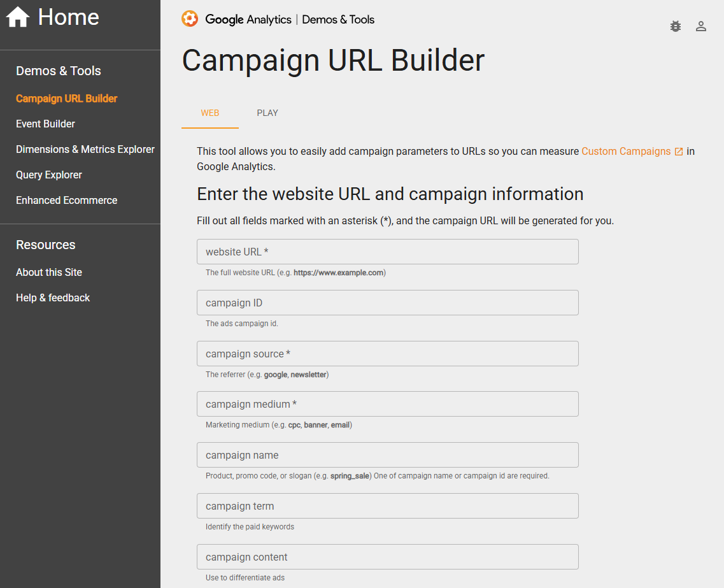The width and height of the screenshot is (724, 588).
Task: Open Dimensions & Metrics Explorer
Action: pos(85,149)
